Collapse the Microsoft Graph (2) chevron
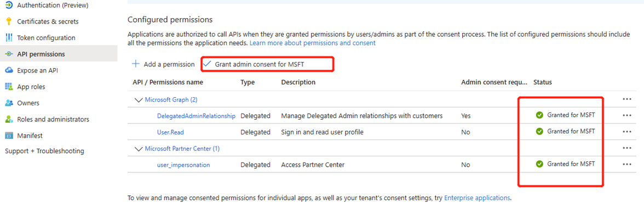The height and width of the screenshot is (208, 644). point(139,100)
